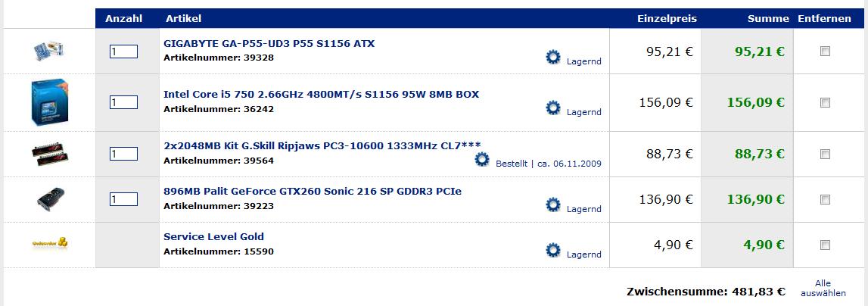Viewport: 868px width, 306px height.
Task: Open the Intel Core i5 box image
Action: 49,102
